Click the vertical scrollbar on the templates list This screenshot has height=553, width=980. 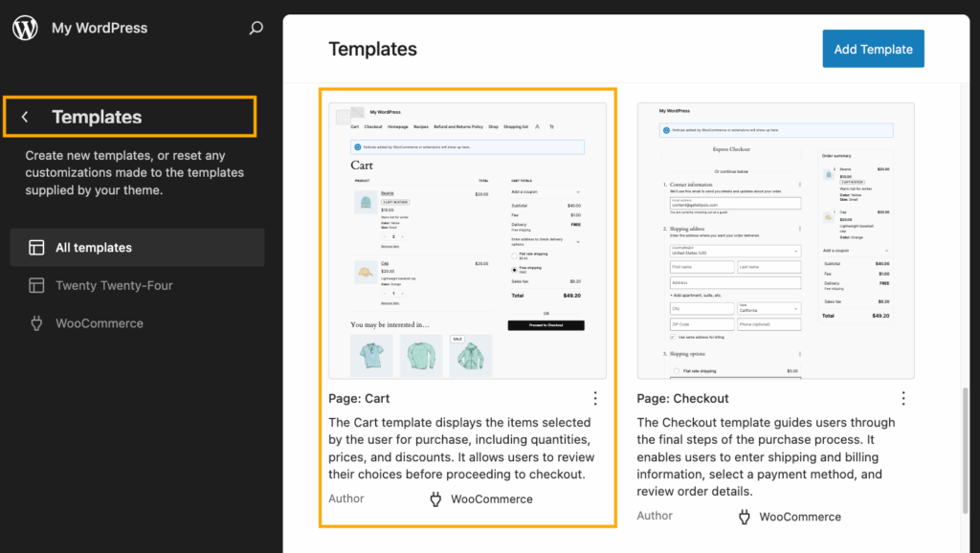966,452
